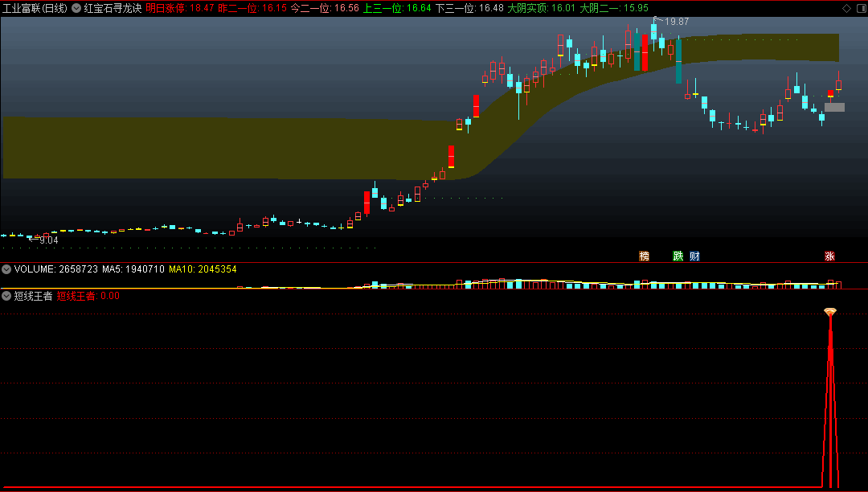
Task: Click the 下三一位: 16.48 value
Action: (x=469, y=8)
